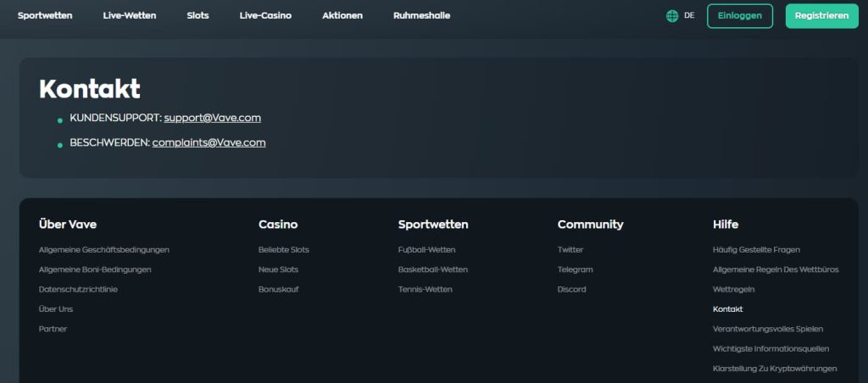The width and height of the screenshot is (868, 383).
Task: Click the complaints@Vave.com email link
Action: tap(209, 142)
